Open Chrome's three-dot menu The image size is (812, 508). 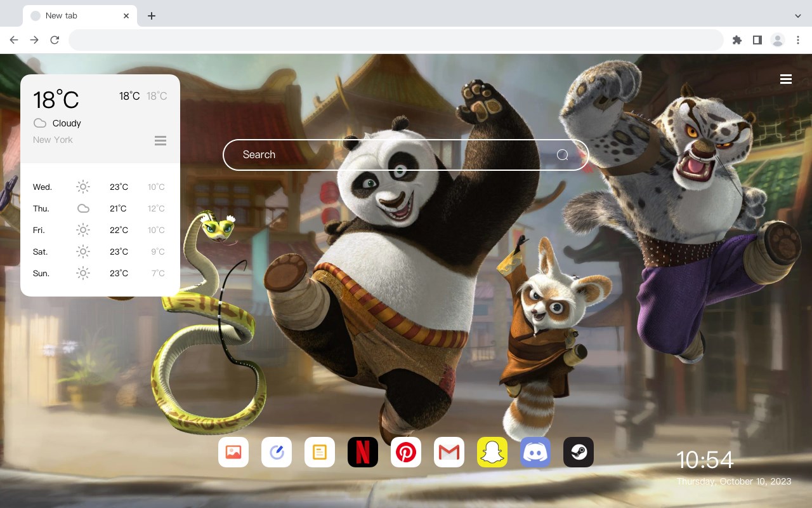click(798, 40)
